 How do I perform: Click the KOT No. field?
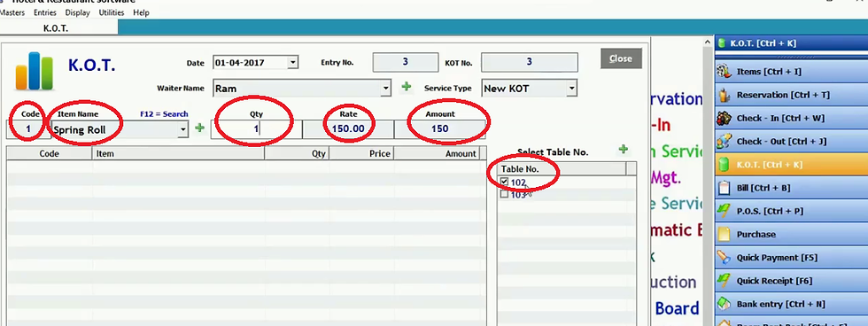click(530, 62)
